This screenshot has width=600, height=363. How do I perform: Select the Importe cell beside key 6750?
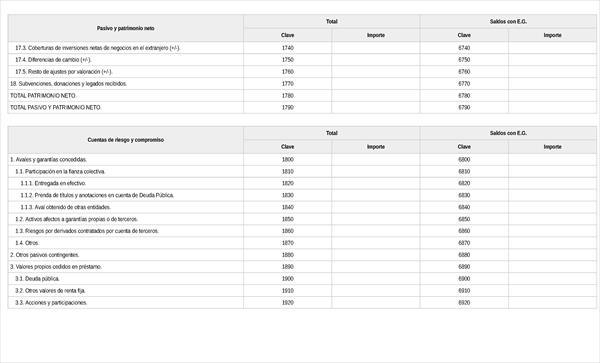(x=552, y=60)
